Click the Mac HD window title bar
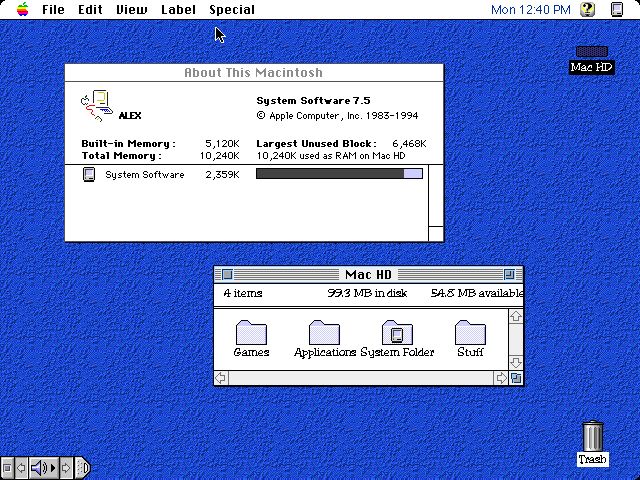The height and width of the screenshot is (480, 640). [x=368, y=275]
